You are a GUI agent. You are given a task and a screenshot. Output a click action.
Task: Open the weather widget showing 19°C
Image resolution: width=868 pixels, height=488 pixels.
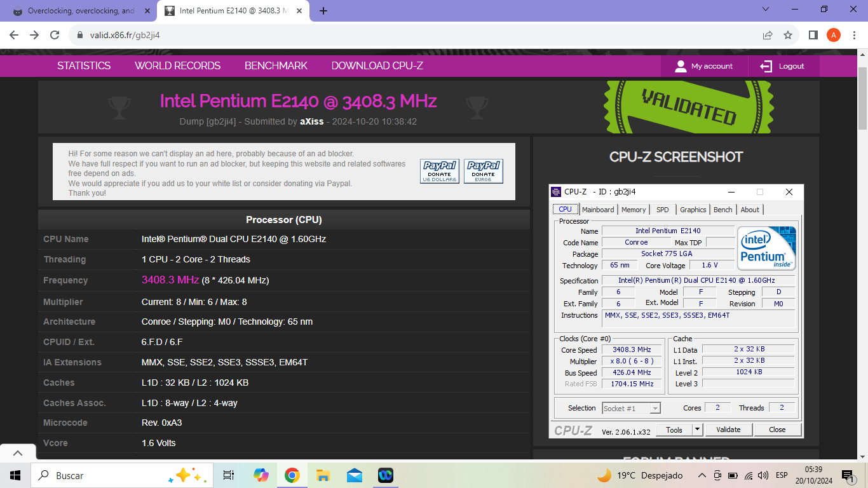640,475
